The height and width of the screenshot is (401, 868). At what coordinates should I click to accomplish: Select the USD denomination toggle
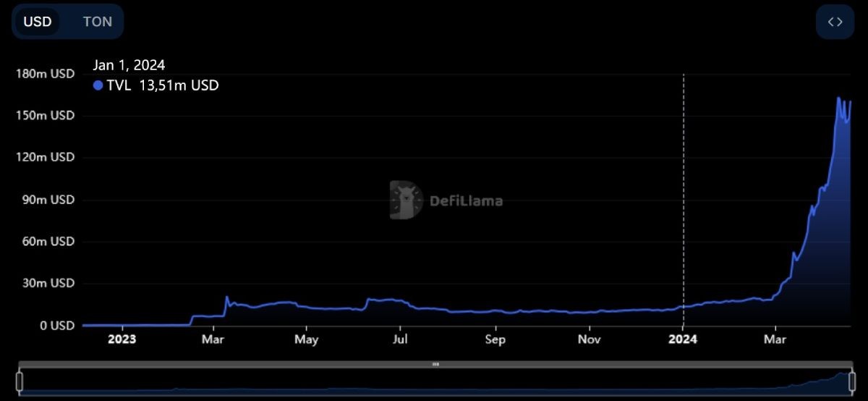(x=38, y=22)
